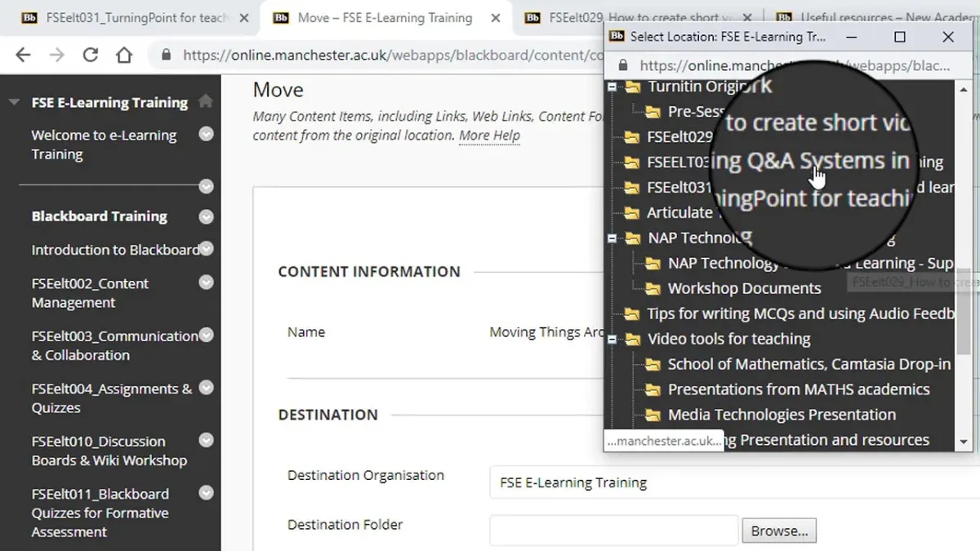Image resolution: width=980 pixels, height=551 pixels.
Task: Click the Media Technologies Presentation folder icon
Action: [x=653, y=415]
